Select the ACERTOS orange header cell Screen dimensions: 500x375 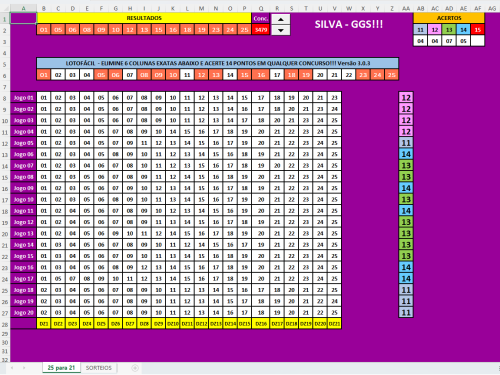click(449, 18)
